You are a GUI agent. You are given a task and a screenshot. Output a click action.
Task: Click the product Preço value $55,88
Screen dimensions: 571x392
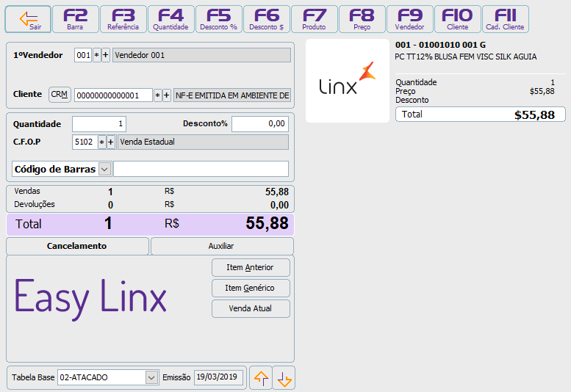(542, 91)
